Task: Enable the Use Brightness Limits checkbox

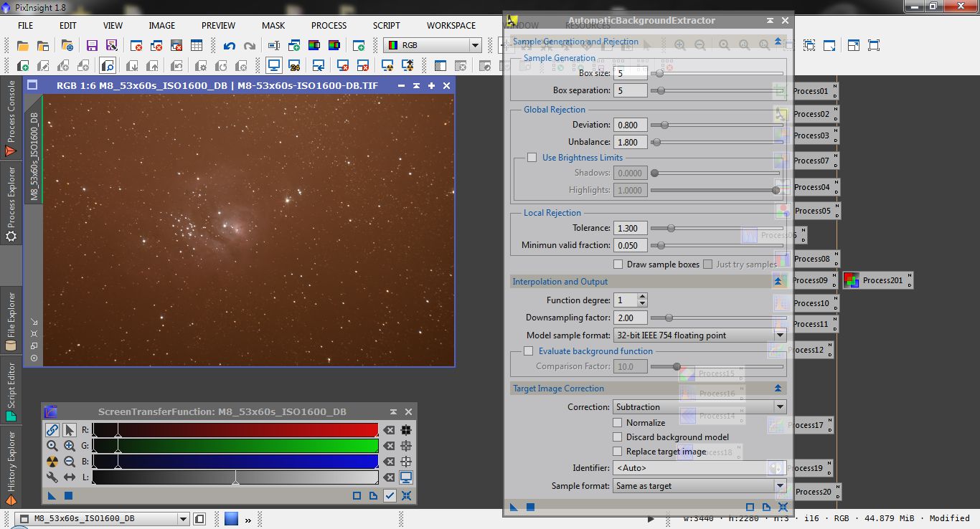Action: click(x=532, y=158)
